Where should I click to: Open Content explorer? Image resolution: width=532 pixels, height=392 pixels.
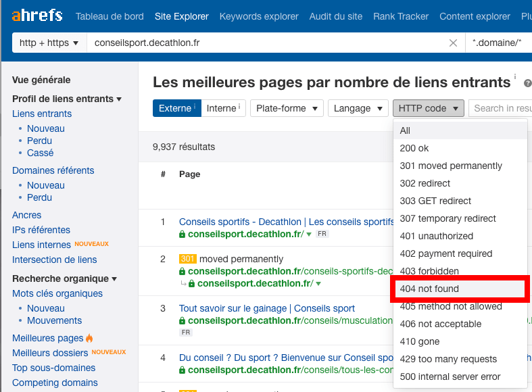pos(475,16)
